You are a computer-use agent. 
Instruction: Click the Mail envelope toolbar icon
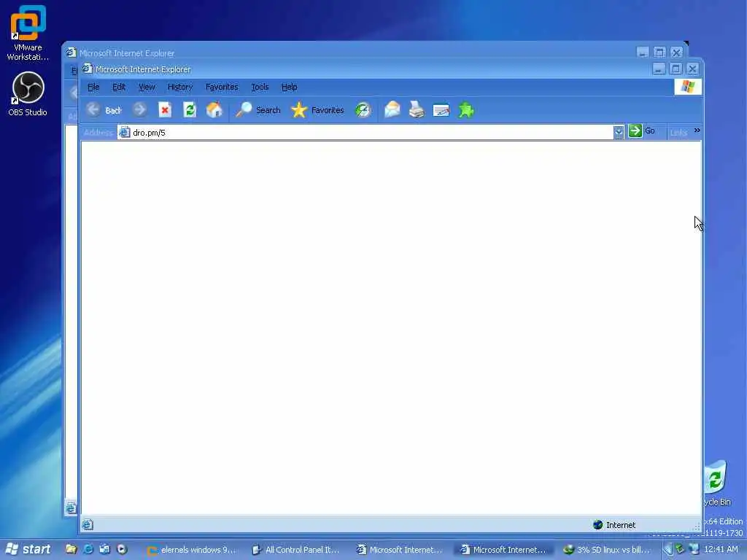point(392,110)
